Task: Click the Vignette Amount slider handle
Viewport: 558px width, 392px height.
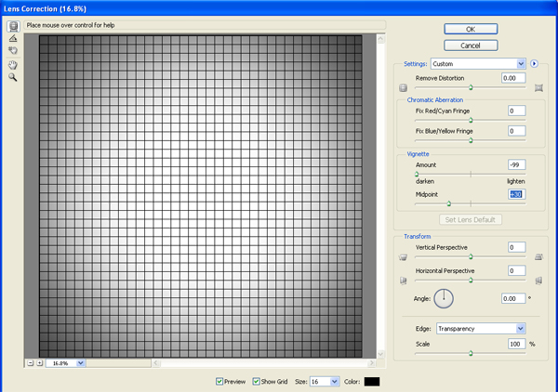Action: click(x=417, y=174)
